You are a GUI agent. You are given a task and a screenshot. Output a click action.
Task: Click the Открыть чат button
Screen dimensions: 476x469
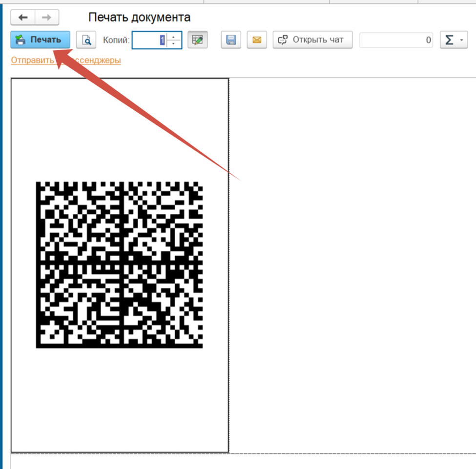[x=312, y=40]
